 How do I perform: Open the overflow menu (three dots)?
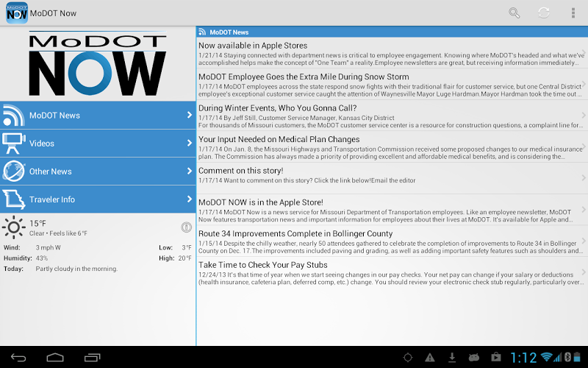point(573,13)
